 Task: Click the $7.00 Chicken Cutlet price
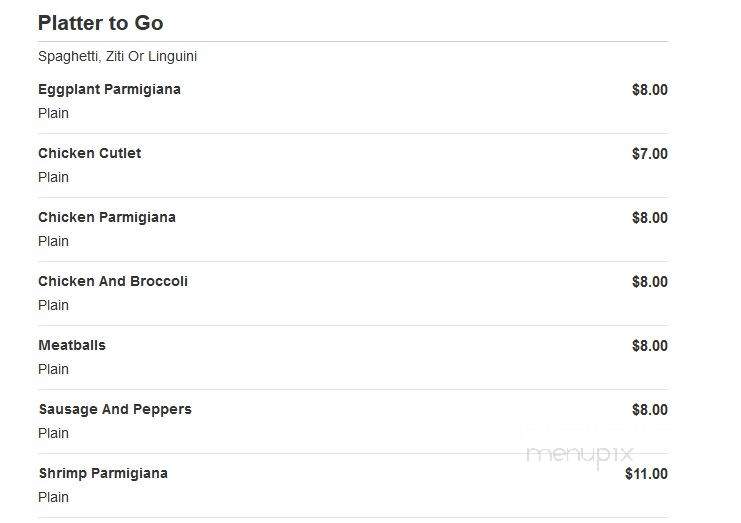(x=650, y=154)
